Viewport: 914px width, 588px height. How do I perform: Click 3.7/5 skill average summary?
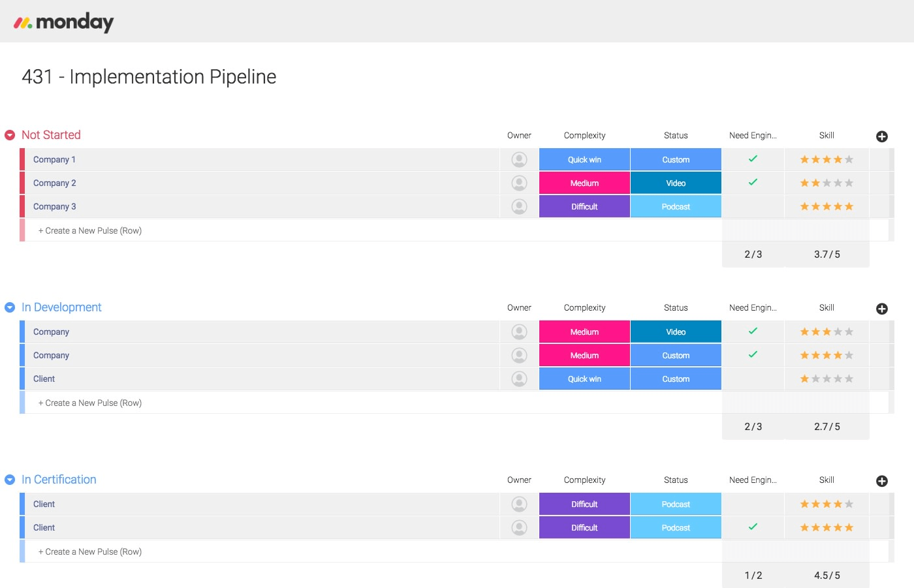[x=827, y=255]
